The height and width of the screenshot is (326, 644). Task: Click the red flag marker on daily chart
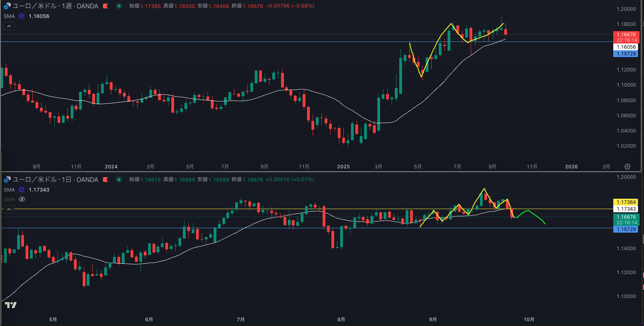[105, 180]
